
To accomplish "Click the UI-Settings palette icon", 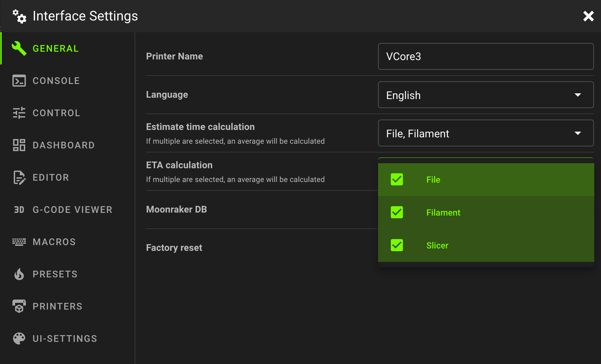I will click(x=19, y=338).
